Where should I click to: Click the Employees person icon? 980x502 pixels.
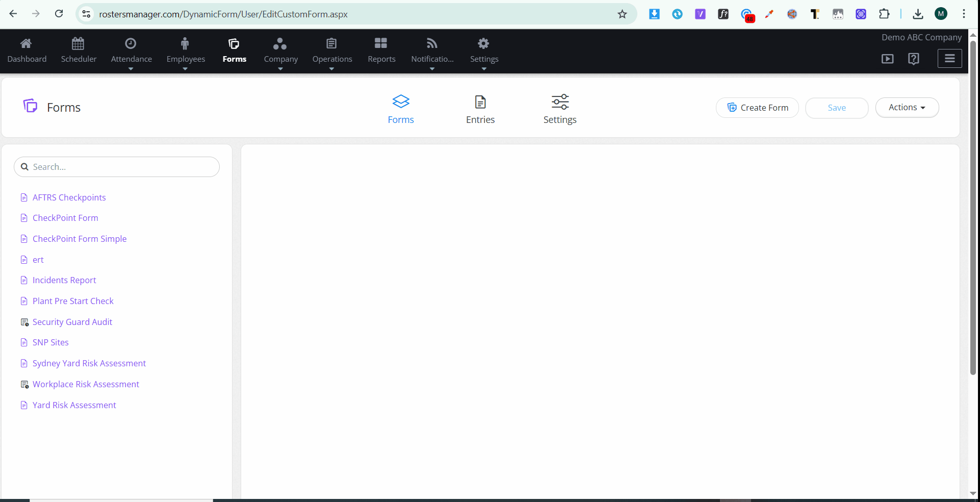tap(185, 43)
